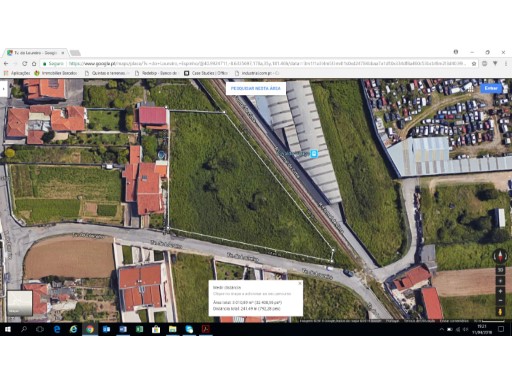The image size is (512, 384).
Task: Open the industrial.com.pt bookmark
Action: click(x=257, y=73)
